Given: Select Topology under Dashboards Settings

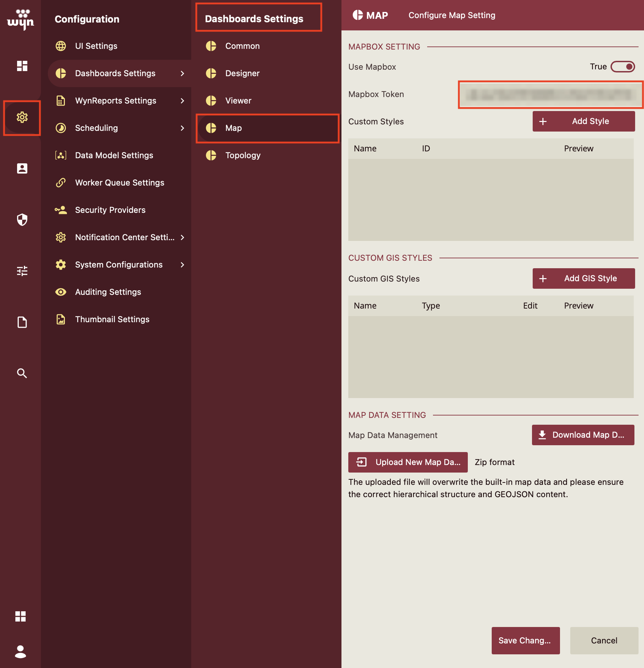Looking at the screenshot, I should [x=243, y=155].
